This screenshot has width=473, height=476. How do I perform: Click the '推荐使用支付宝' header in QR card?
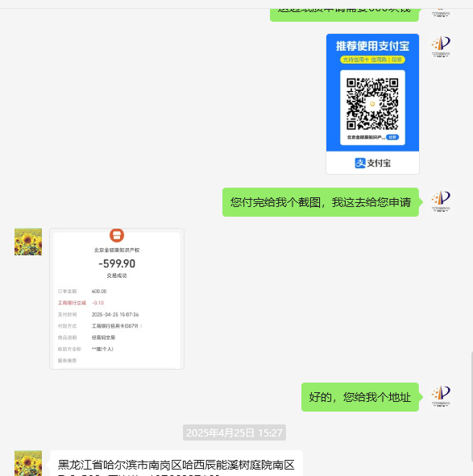pyautogui.click(x=372, y=46)
